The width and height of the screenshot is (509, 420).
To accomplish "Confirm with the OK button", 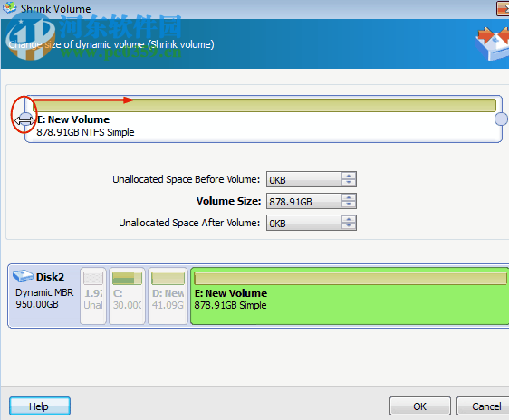I will 420,406.
